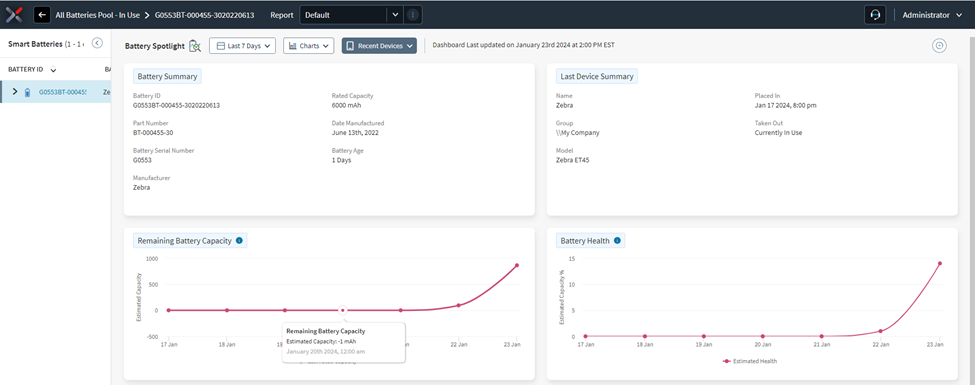Viewport: 975px width, 385px height.
Task: Open the Administrator user menu
Action: [x=932, y=15]
